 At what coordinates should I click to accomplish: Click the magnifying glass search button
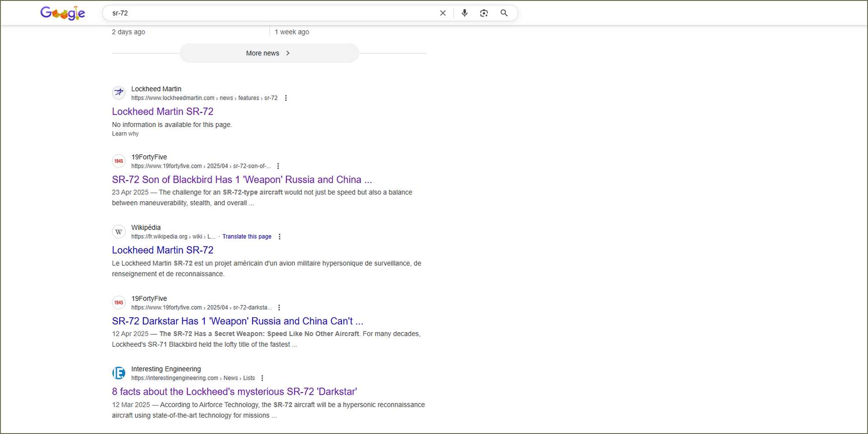click(504, 13)
